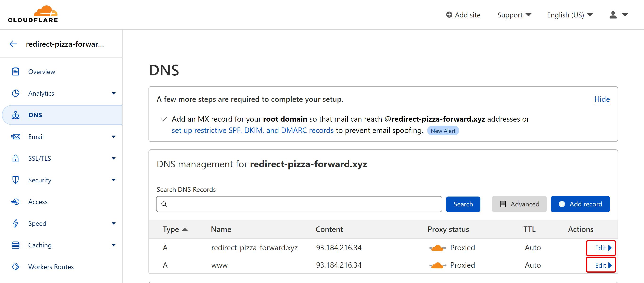Image resolution: width=644 pixels, height=283 pixels.
Task: Toggle proxy status for the www record
Action: [x=438, y=265]
